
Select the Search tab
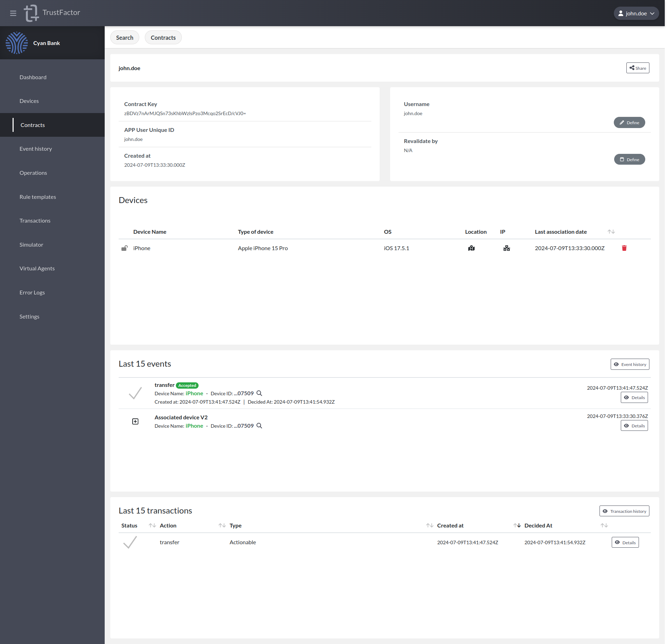pos(125,37)
